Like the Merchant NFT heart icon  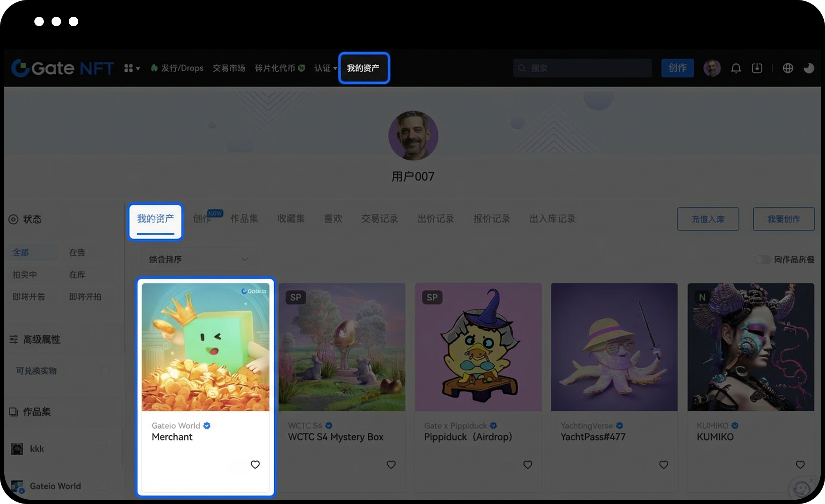[255, 464]
